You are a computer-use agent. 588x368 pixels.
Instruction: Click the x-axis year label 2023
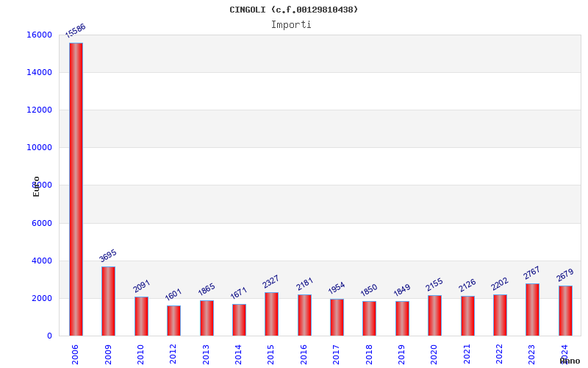(x=531, y=355)
